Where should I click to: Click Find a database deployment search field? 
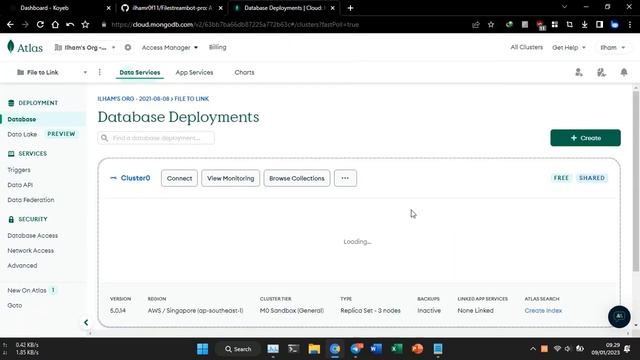[x=156, y=138]
